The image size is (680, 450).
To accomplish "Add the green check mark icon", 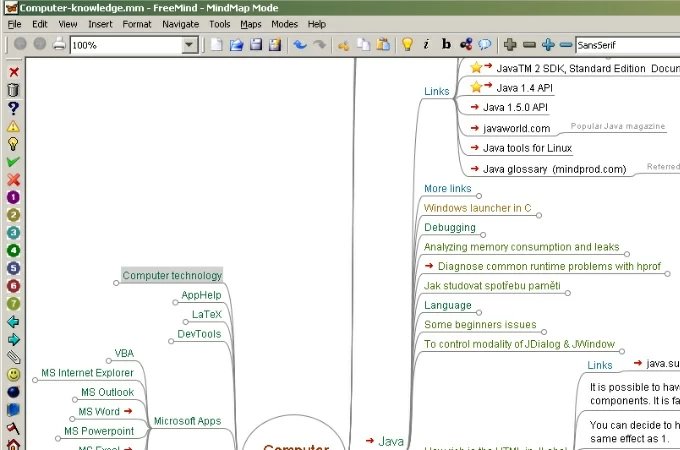I will [13, 162].
